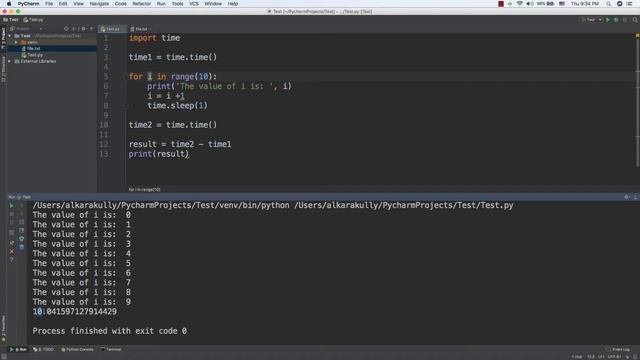This screenshot has width=640, height=360.
Task: Open the Test run configuration dropdown
Action: point(592,20)
